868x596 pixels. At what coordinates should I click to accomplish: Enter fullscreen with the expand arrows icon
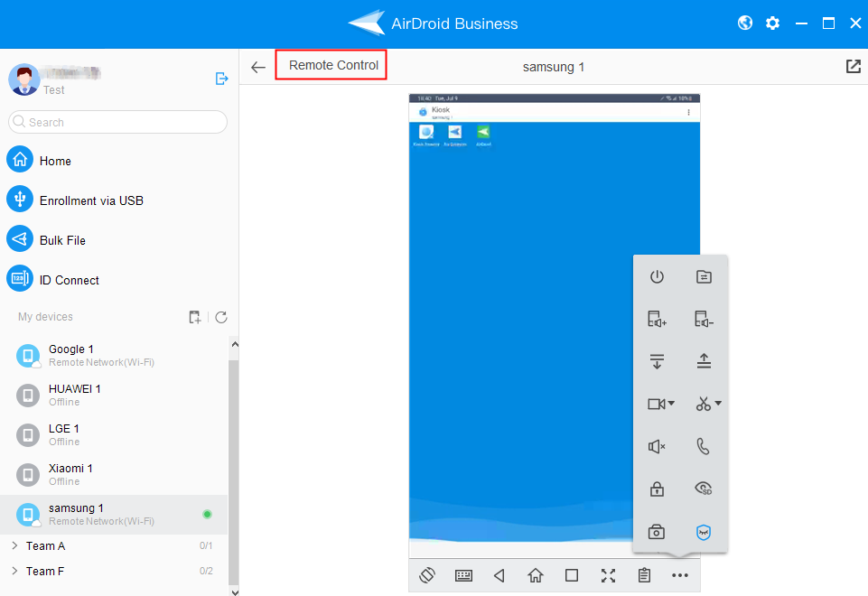pyautogui.click(x=608, y=575)
